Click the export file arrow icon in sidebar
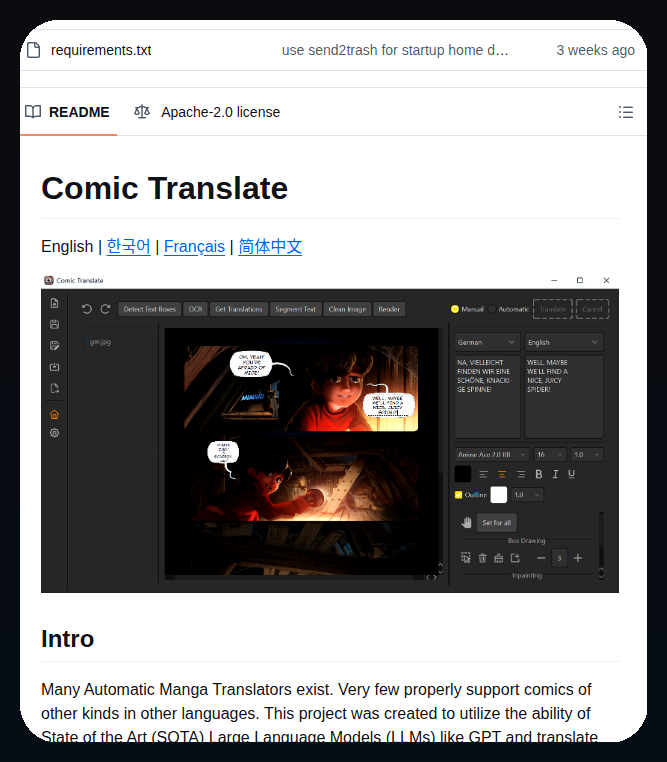 coord(54,388)
